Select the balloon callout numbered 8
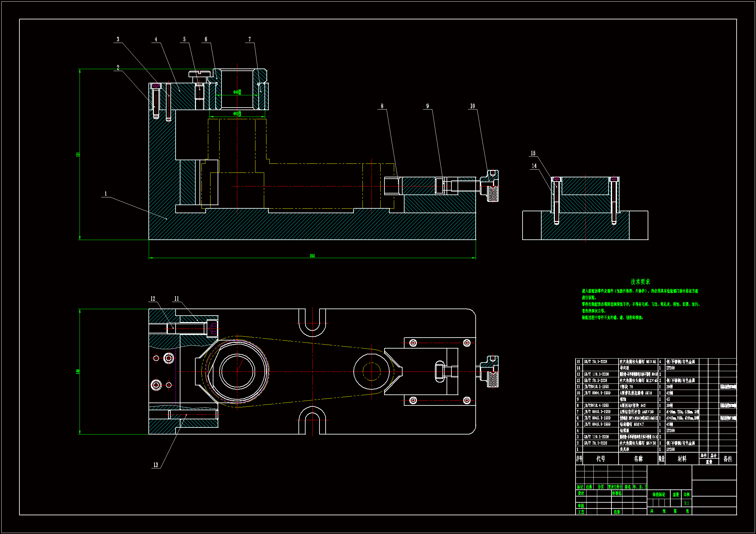Viewport: 756px width, 534px height. coord(382,106)
